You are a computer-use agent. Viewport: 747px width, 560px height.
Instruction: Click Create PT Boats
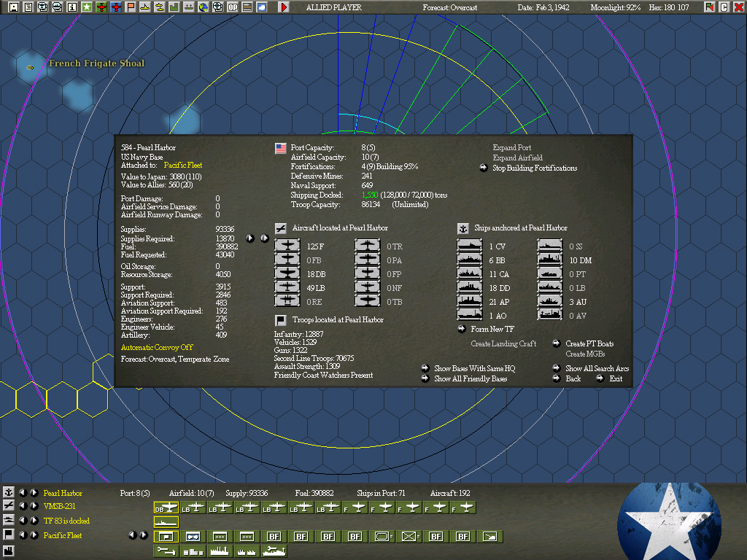click(x=589, y=344)
